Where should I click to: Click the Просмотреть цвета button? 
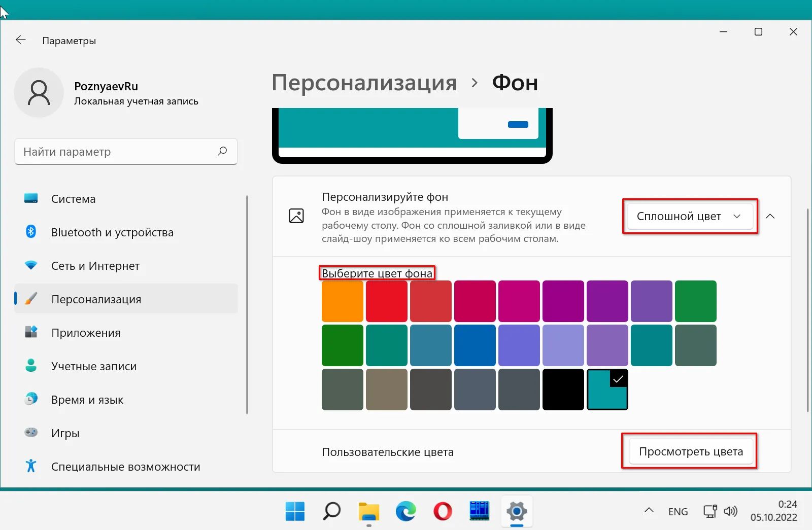click(x=690, y=451)
